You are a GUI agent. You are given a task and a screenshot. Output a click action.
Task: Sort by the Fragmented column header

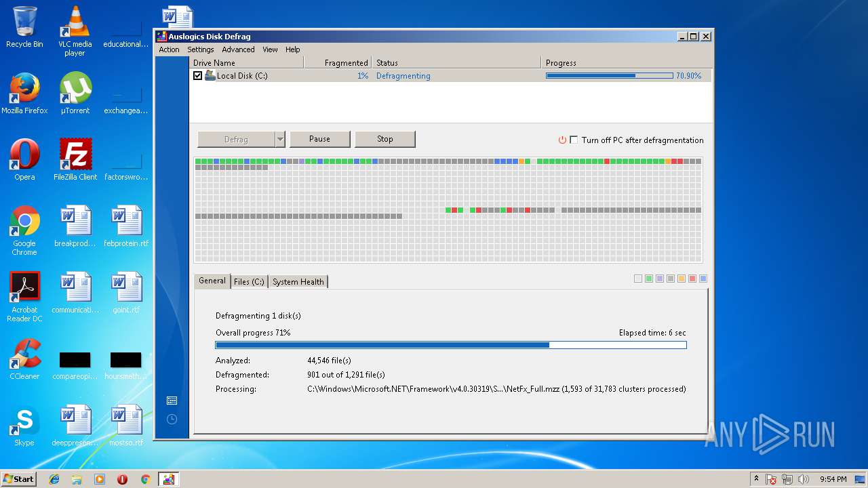[x=338, y=63]
